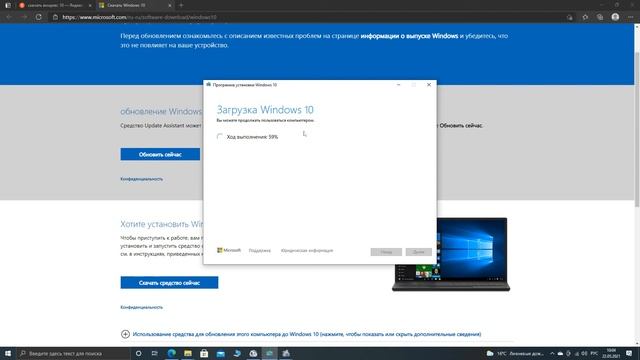
Task: Open Task View in taskbar
Action: coord(155,353)
